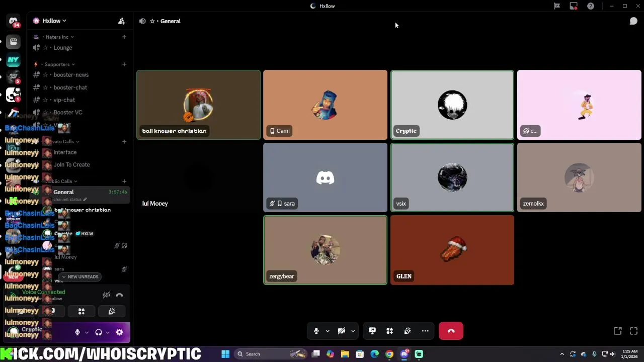Toggle noise suppression in Voice Connected panel

[x=106, y=295]
